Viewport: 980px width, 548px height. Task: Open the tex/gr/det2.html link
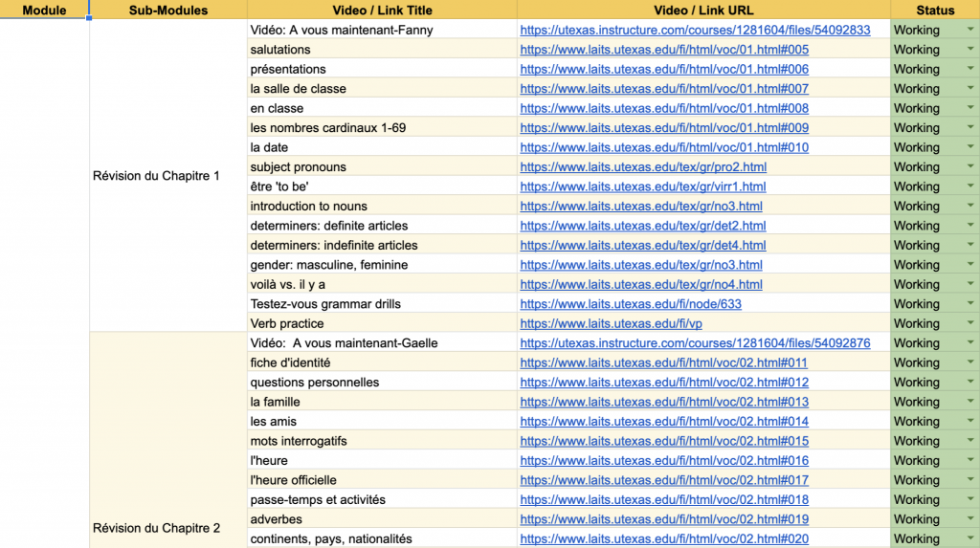coord(643,226)
